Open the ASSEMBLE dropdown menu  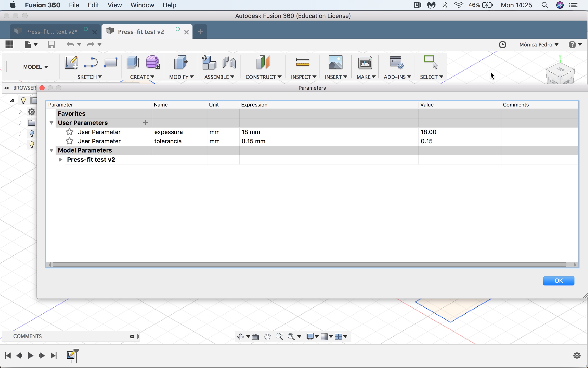coord(219,77)
